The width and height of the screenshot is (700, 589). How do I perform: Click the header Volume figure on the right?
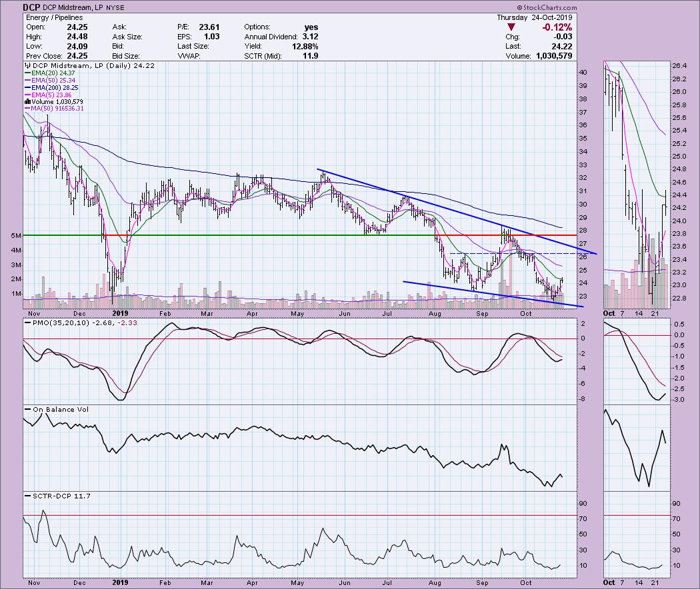click(553, 56)
